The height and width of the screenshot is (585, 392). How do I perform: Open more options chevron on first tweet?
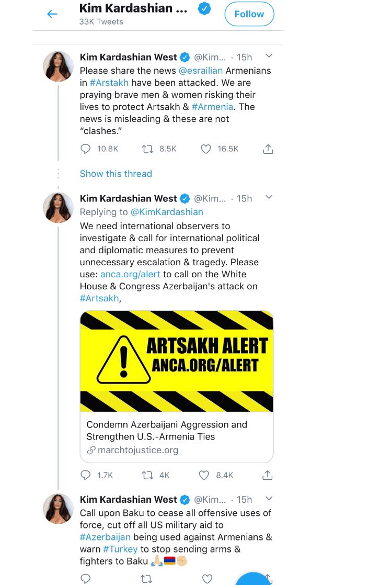(269, 56)
